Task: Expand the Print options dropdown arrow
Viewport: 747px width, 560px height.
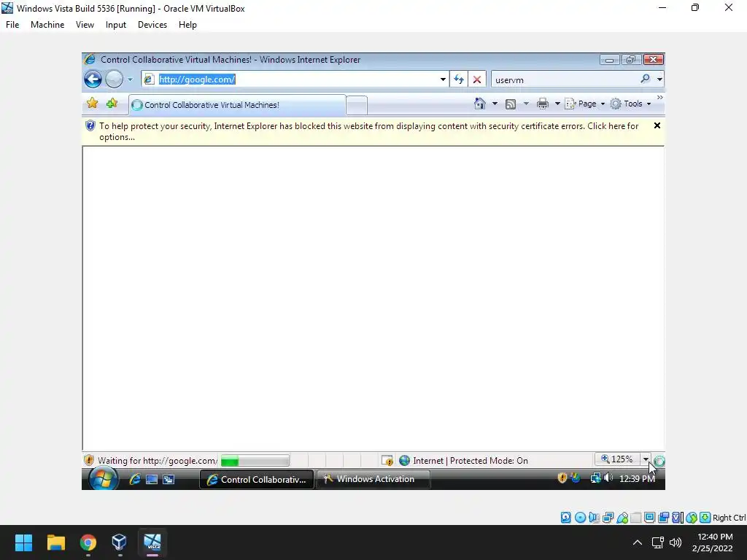Action: pos(557,104)
